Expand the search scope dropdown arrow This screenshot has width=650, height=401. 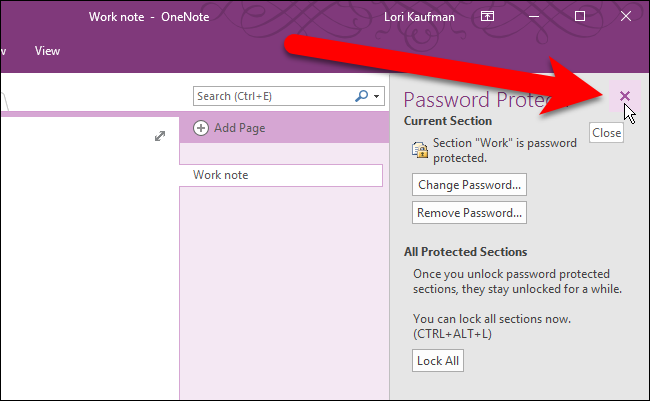377,97
